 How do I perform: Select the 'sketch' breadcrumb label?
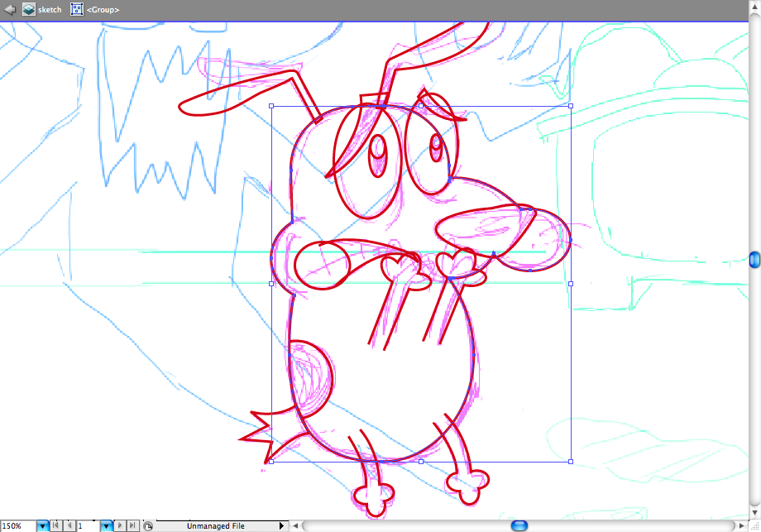pyautogui.click(x=50, y=10)
